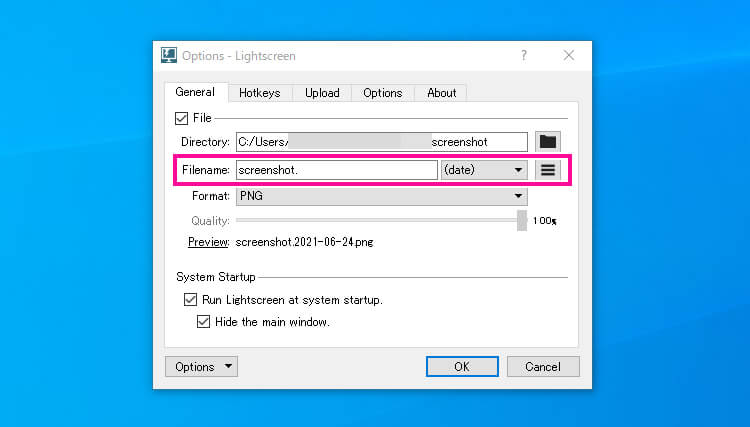The width and height of the screenshot is (750, 427).
Task: Go to the About tab
Action: (441, 93)
